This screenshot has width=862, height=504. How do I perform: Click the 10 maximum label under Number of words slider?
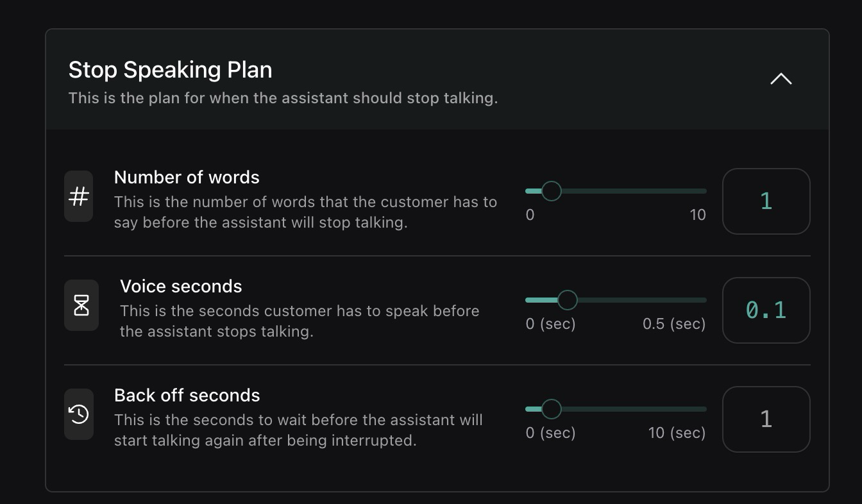point(698,215)
